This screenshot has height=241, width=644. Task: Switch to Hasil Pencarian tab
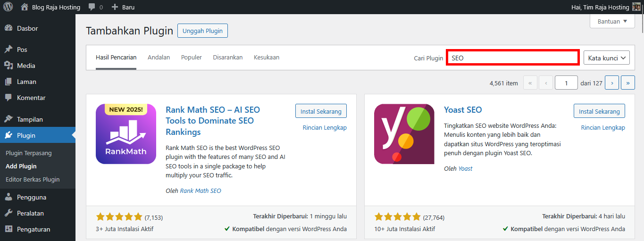click(x=116, y=58)
